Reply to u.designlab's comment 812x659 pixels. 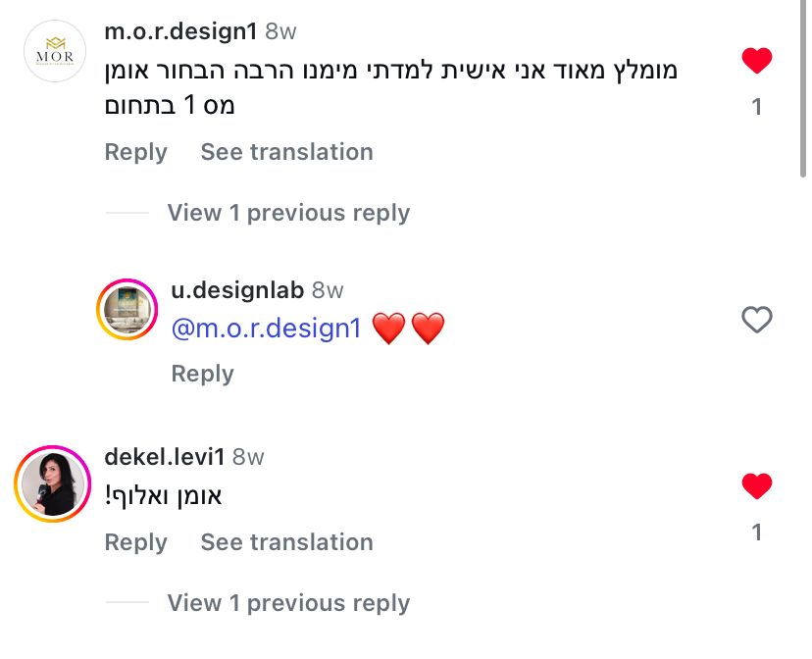tap(202, 374)
